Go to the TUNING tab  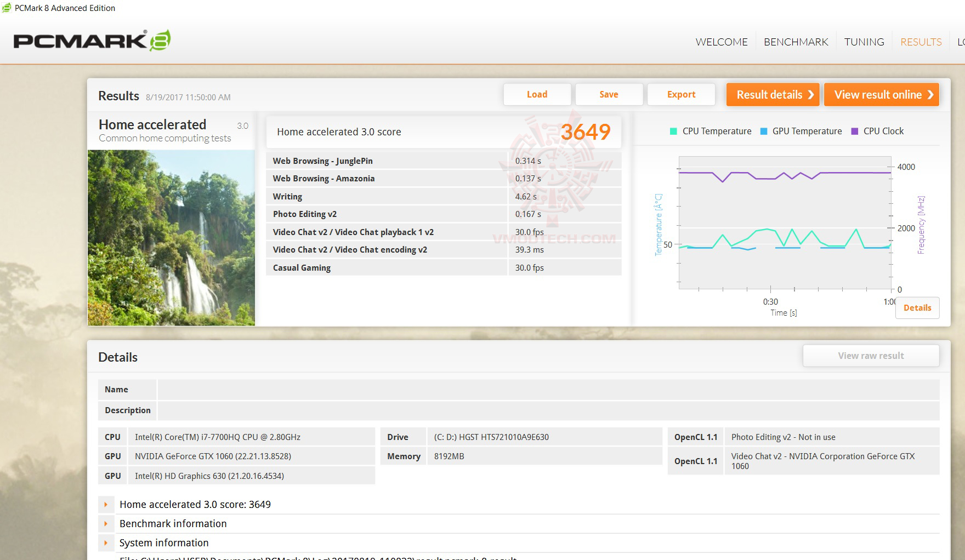[x=864, y=42]
